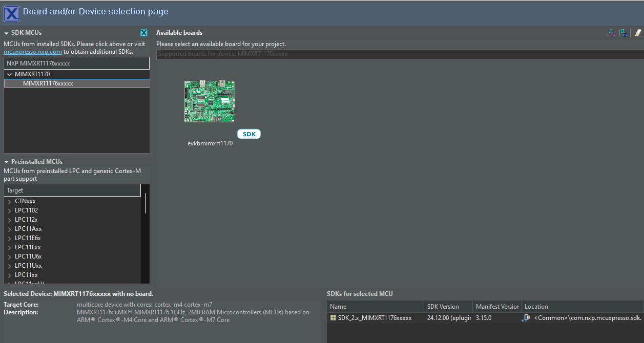
Task: Collapse the SDK MCUs section
Action: [x=5, y=32]
